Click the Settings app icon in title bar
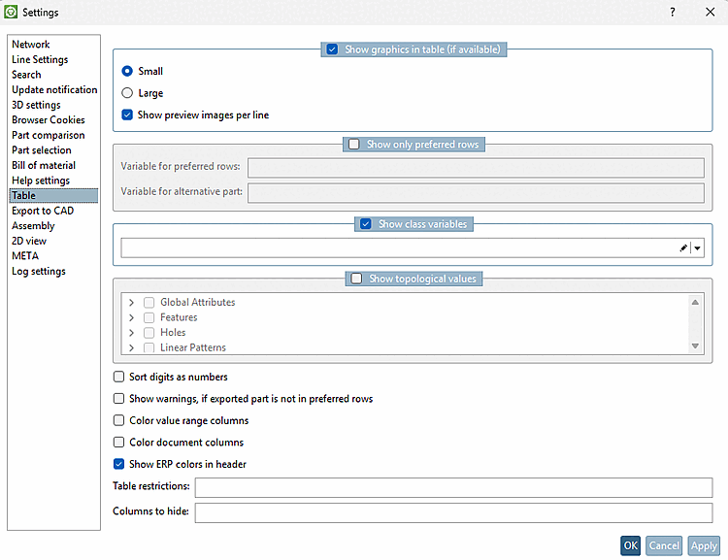 11,13
